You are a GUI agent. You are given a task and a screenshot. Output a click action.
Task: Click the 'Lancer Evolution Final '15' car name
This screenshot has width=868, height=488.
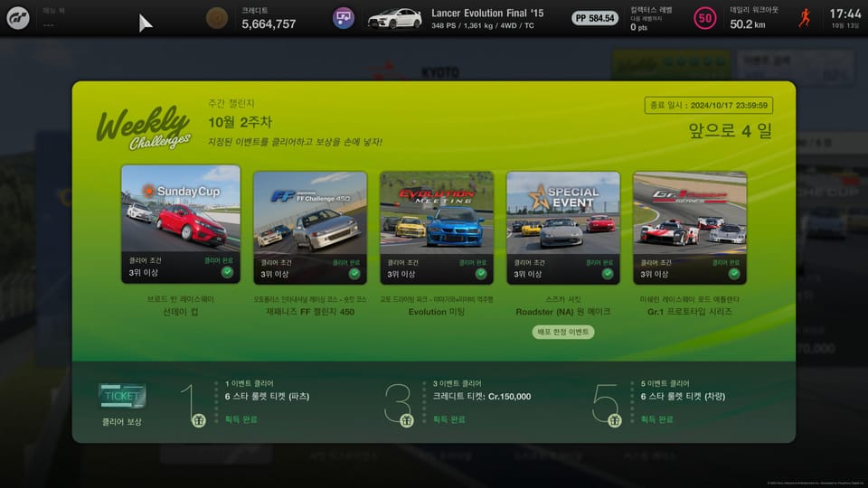487,14
